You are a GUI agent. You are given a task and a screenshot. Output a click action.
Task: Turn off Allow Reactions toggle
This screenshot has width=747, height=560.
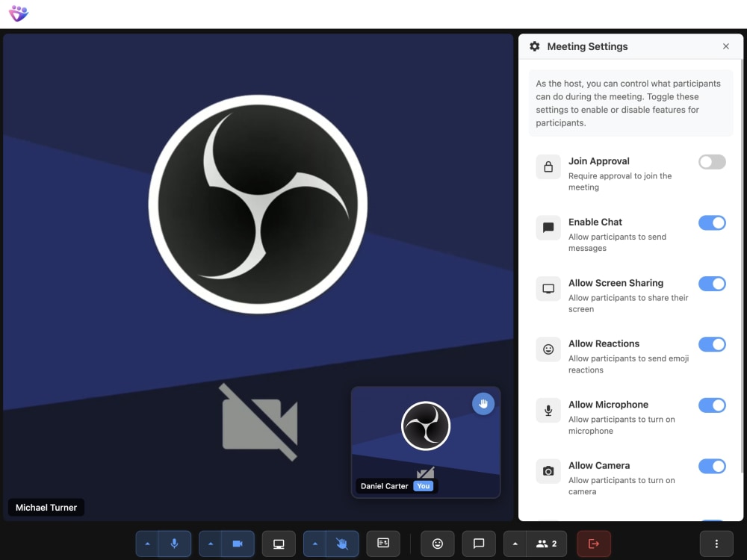point(712,344)
